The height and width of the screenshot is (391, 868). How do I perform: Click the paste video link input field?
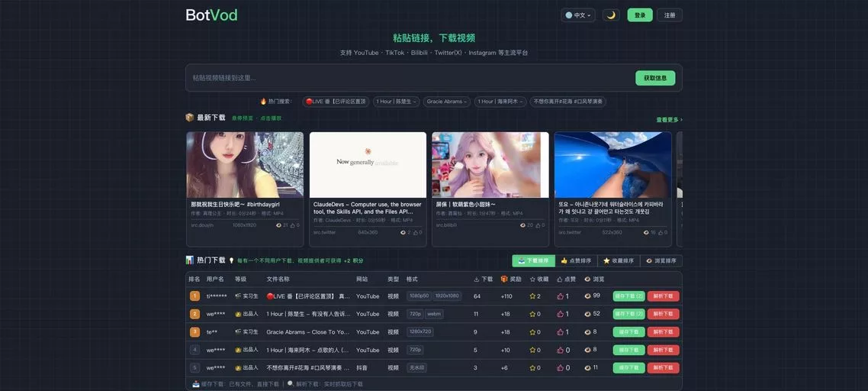coord(410,78)
